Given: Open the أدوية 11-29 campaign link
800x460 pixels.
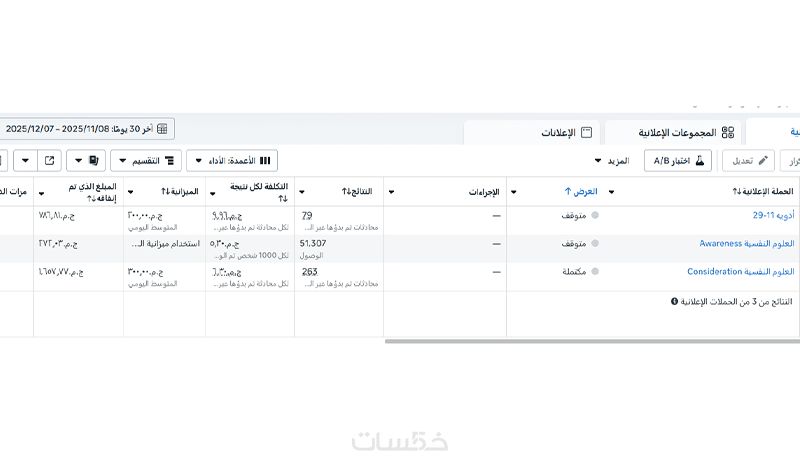Looking at the screenshot, I should (x=773, y=216).
